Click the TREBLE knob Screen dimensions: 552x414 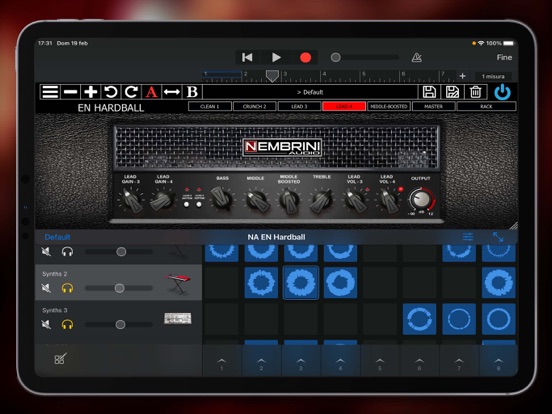click(321, 200)
